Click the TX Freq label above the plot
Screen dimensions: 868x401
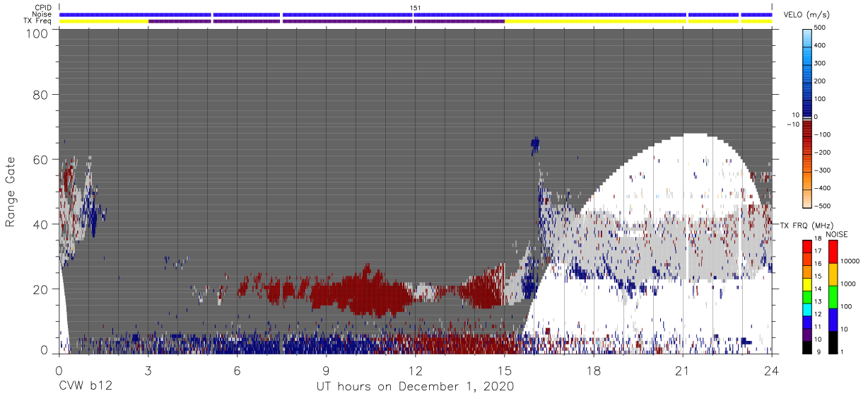point(38,21)
